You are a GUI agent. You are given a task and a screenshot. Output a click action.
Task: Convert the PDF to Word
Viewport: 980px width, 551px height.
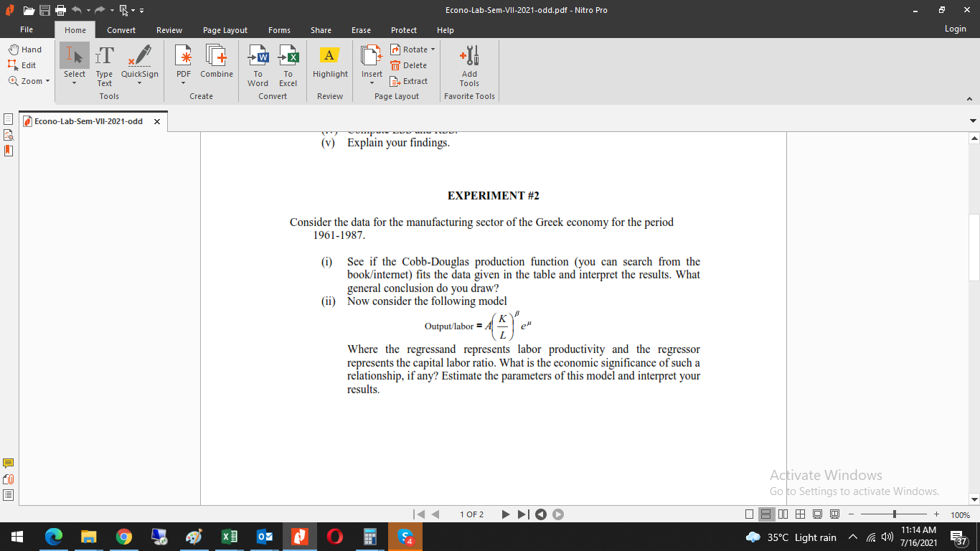pyautogui.click(x=258, y=63)
